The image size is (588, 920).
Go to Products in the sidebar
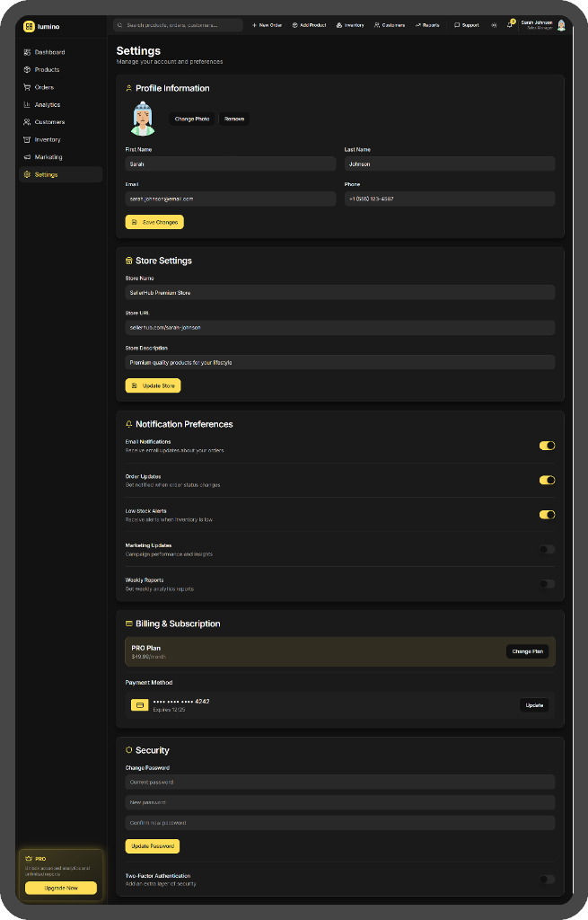(x=47, y=70)
